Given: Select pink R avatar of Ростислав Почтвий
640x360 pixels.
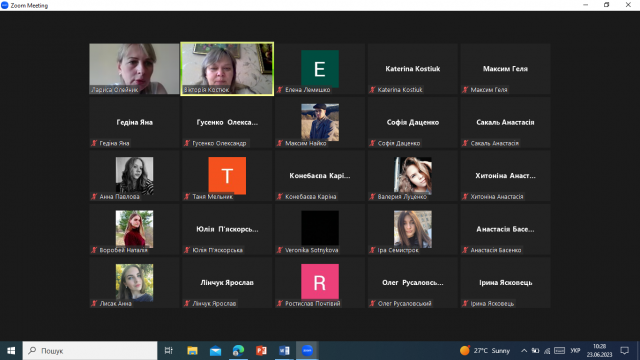Looking at the screenshot, I should 320,282.
